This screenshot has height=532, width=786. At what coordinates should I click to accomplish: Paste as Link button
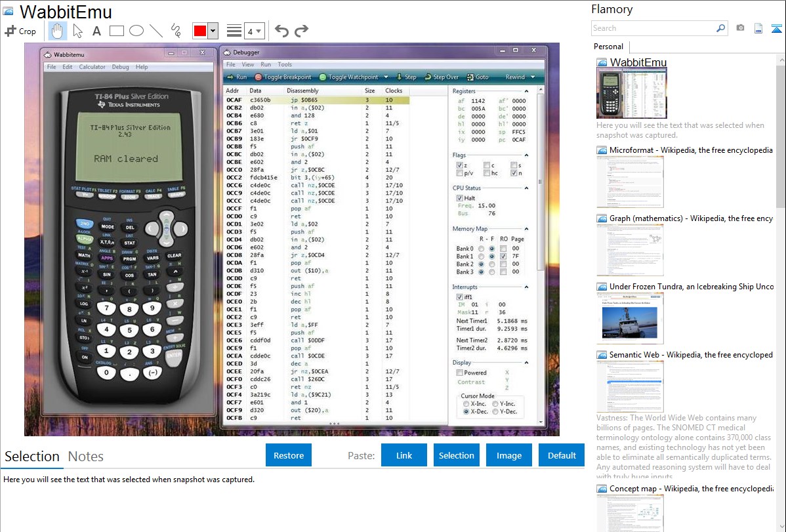404,455
